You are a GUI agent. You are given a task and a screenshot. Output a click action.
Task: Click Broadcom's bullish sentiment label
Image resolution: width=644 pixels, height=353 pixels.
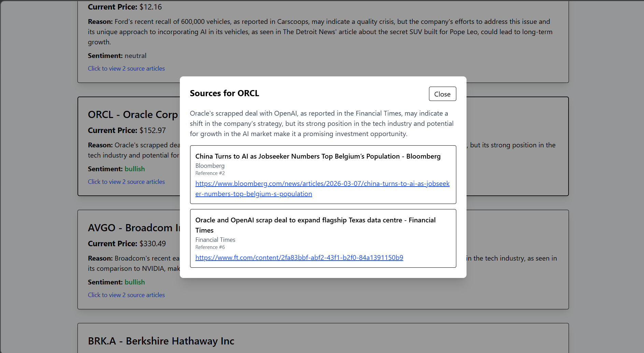click(134, 282)
